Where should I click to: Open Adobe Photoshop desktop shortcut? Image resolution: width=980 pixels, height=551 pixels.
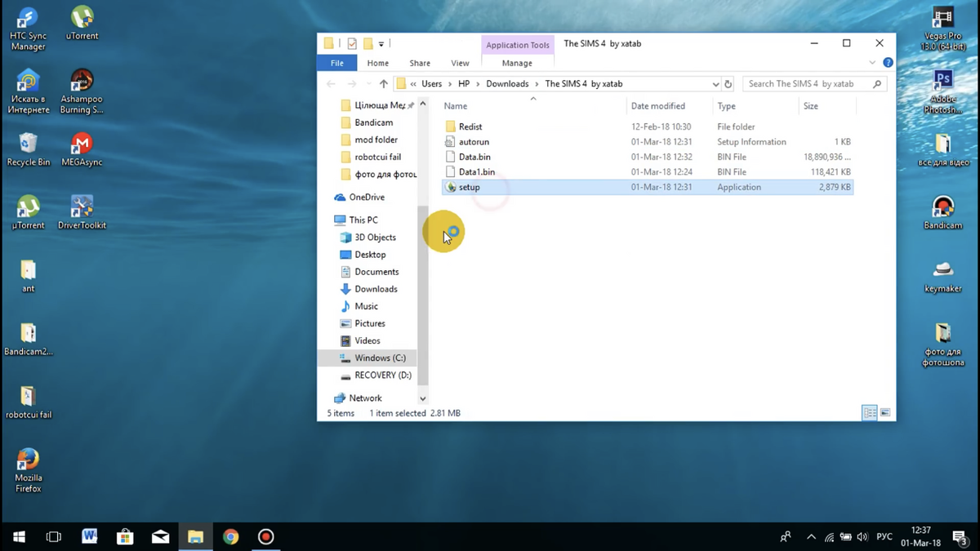pos(943,91)
